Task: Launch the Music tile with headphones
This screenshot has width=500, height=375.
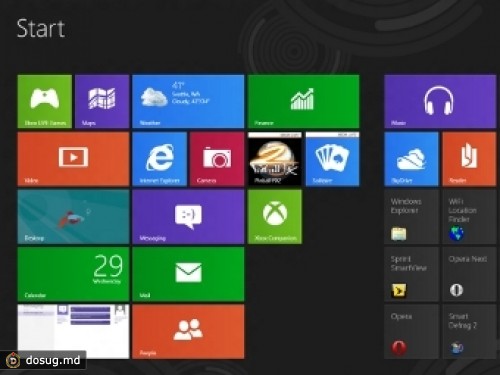Action: pos(440,101)
